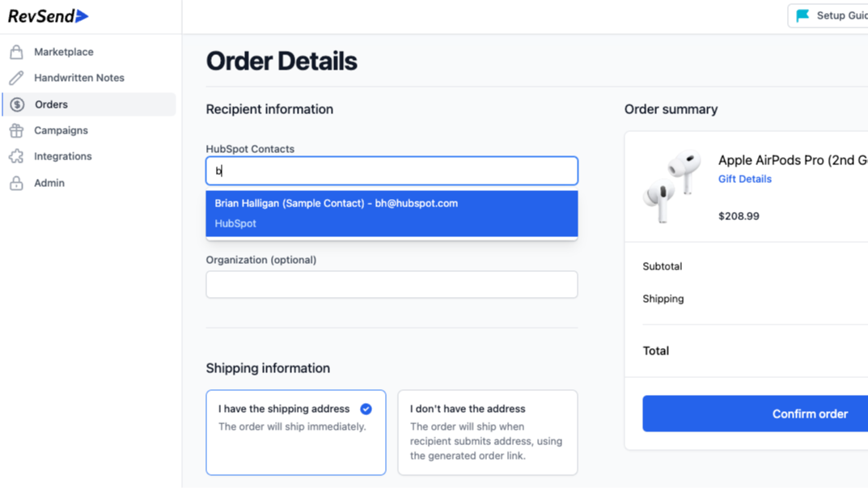Screen dimensions: 868x488
Task: Open the HubSpot Contacts suggestion list
Action: 392,171
